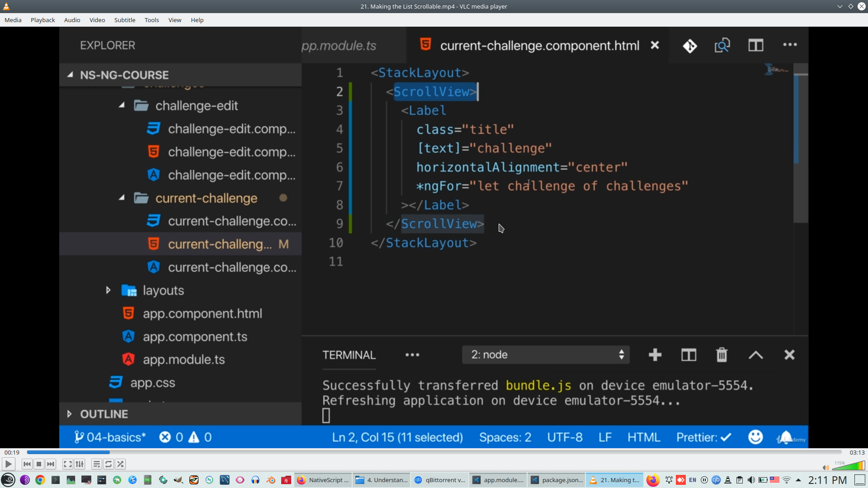Click remaining time label 03:13
The width and height of the screenshot is (868, 488).
coord(857,452)
